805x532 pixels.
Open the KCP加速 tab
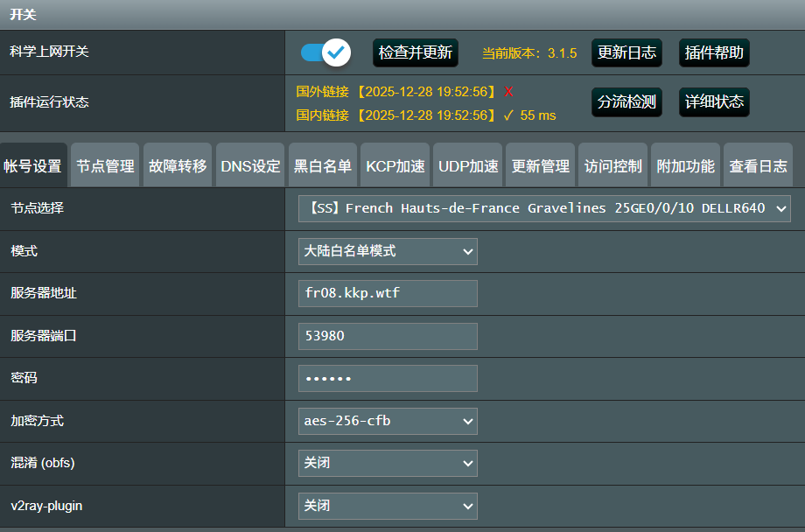(395, 166)
